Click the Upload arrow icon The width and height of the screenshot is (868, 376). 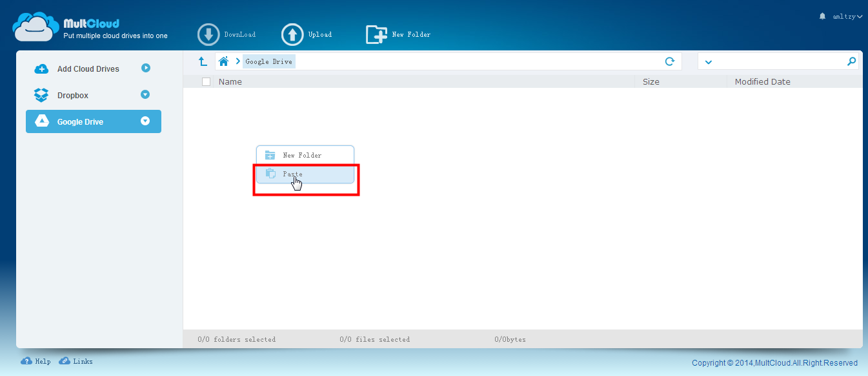tap(292, 35)
